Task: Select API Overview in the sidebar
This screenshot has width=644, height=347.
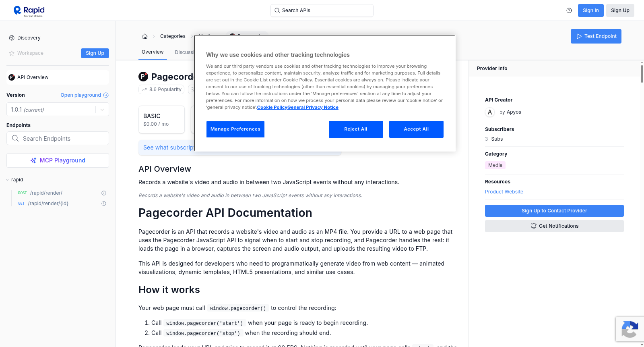Action: (58, 77)
